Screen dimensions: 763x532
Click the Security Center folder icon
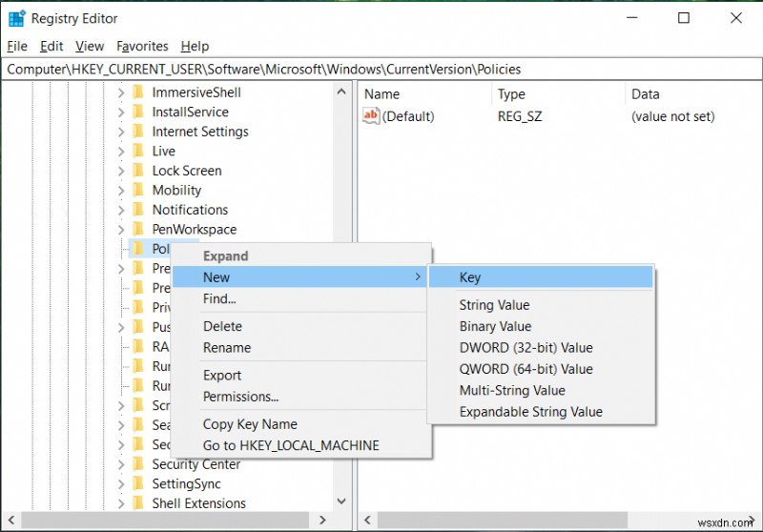[138, 464]
